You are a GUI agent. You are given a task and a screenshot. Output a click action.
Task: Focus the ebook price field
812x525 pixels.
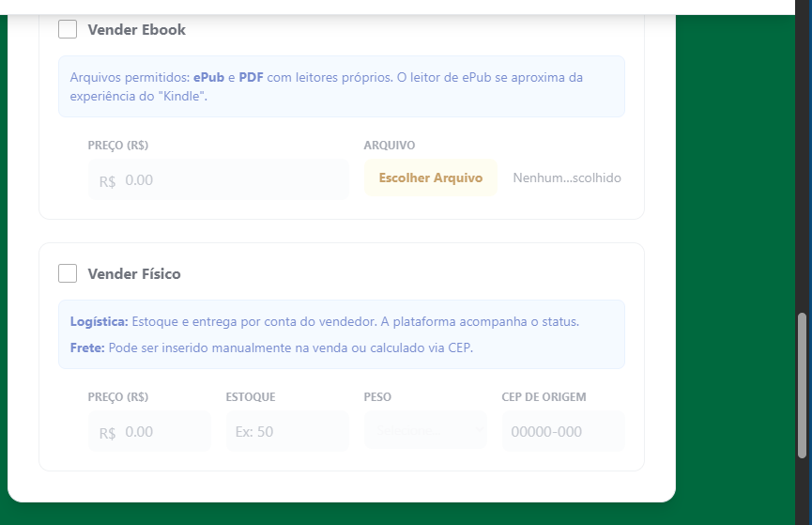point(218,179)
